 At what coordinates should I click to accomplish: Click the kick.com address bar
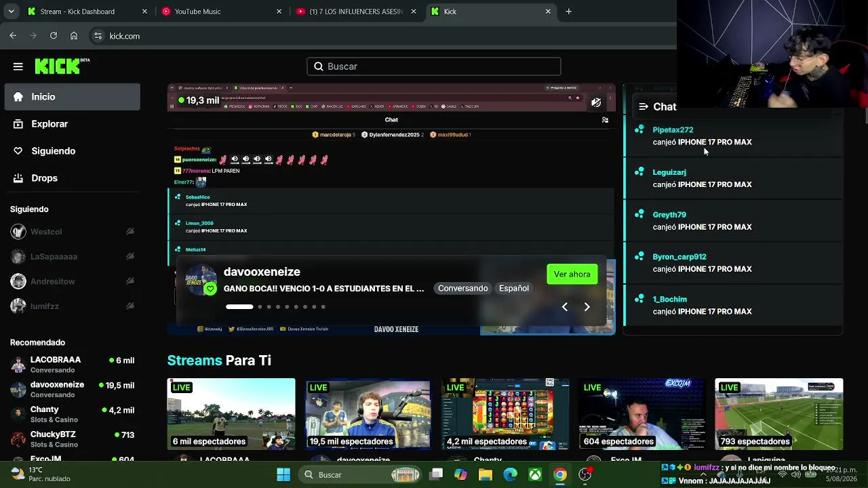pyautogui.click(x=380, y=36)
